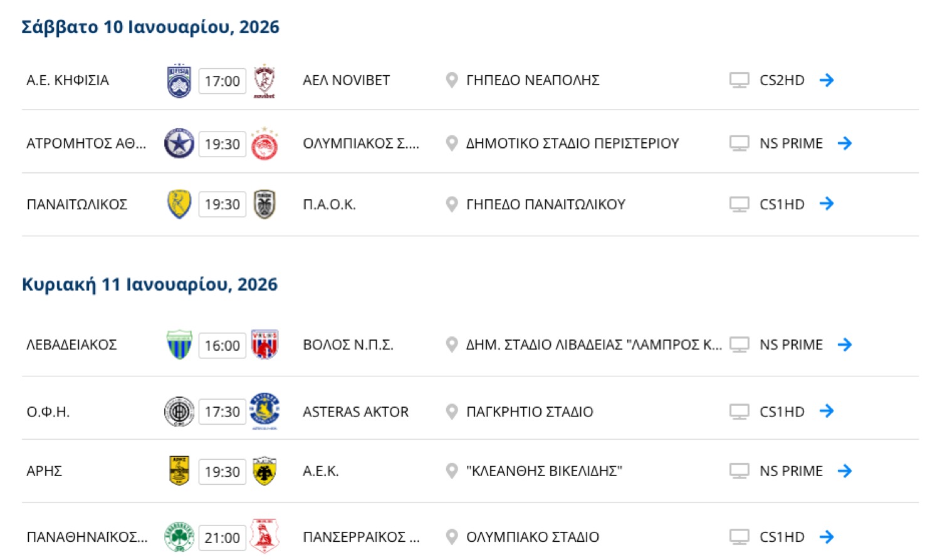Click the Levadiakos green striped crest

point(179,345)
